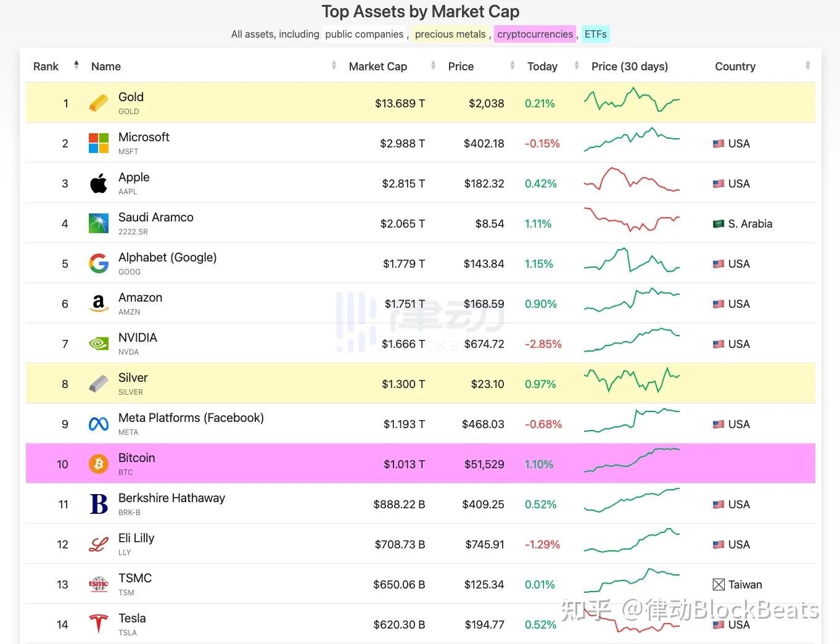Sort by Country column arrows
Screen dimensions: 840x644
click(x=807, y=65)
